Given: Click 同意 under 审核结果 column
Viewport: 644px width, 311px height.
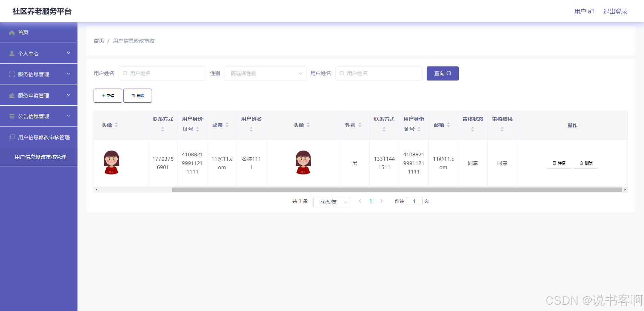Looking at the screenshot, I should [502, 163].
